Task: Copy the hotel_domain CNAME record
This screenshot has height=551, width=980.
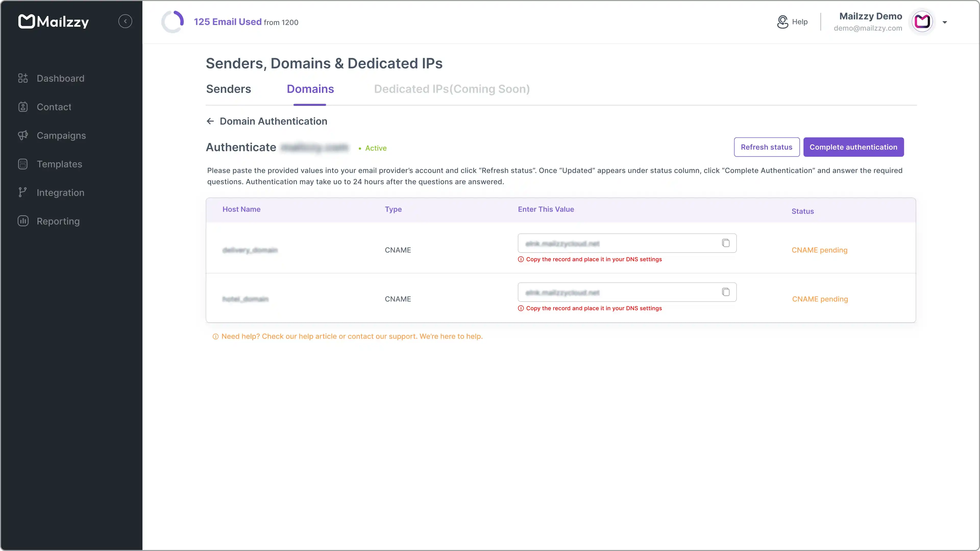Action: click(726, 292)
